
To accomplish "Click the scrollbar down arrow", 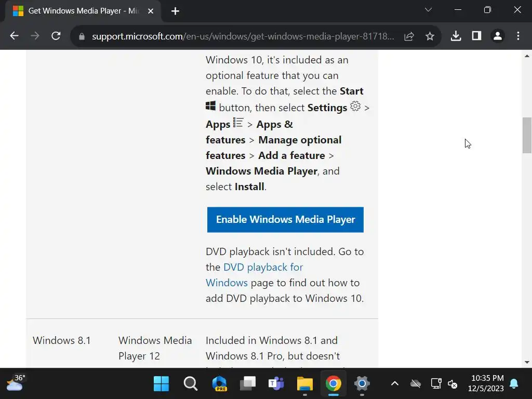I will tap(527, 362).
